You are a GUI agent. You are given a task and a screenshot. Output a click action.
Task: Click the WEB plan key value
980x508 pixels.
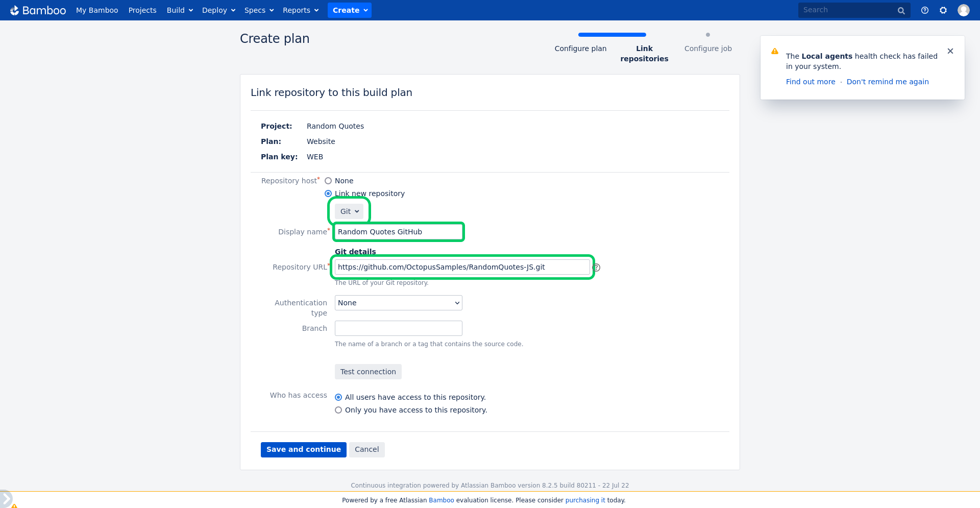pyautogui.click(x=315, y=157)
